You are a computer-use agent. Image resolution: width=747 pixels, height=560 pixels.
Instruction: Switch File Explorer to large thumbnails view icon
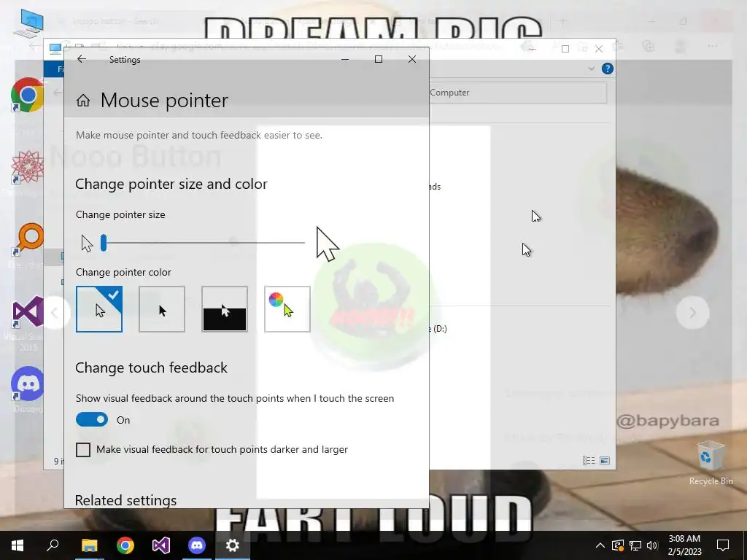(605, 461)
